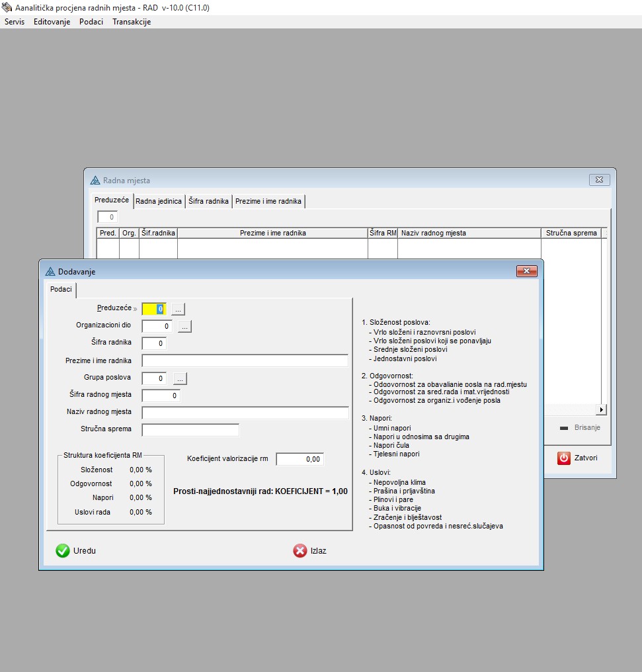Focus the Naziv radnog mjesta field

[245, 413]
